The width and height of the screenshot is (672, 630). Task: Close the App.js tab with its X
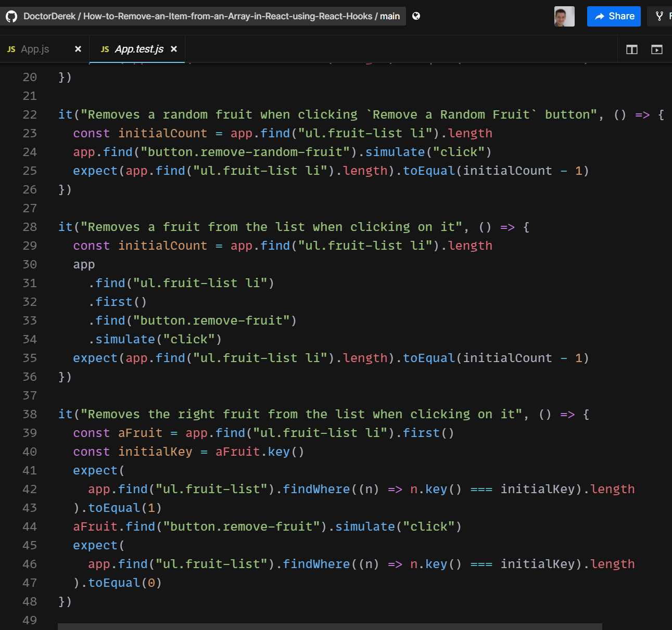78,48
